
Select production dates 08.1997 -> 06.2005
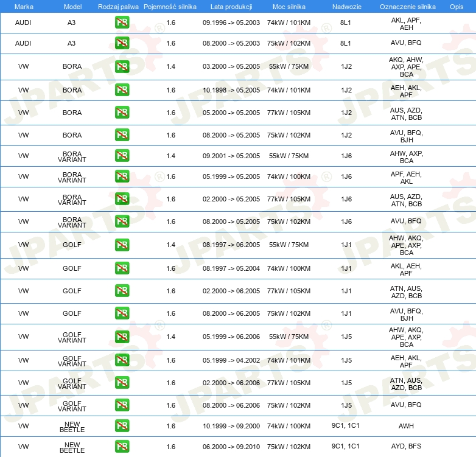coord(231,245)
